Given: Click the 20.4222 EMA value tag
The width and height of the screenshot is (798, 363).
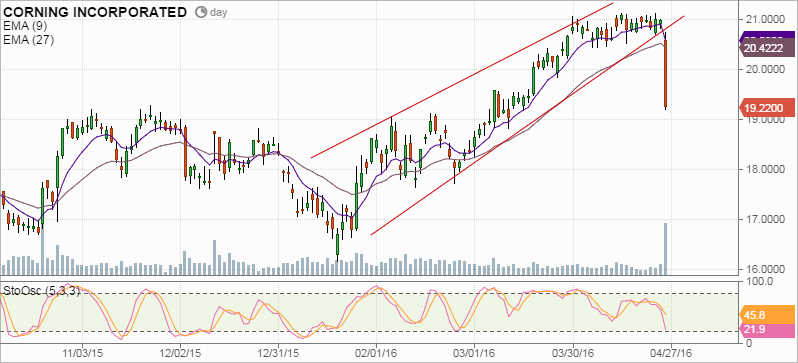Looking at the screenshot, I should coord(767,48).
